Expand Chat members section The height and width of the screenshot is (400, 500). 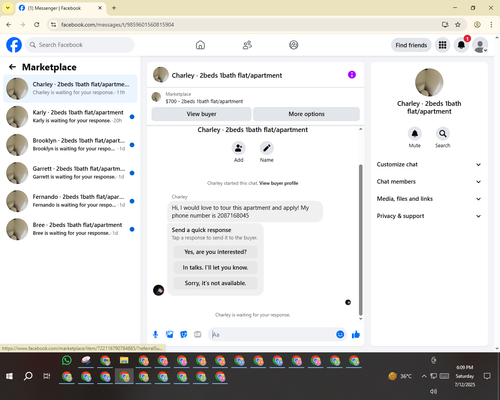[429, 182]
